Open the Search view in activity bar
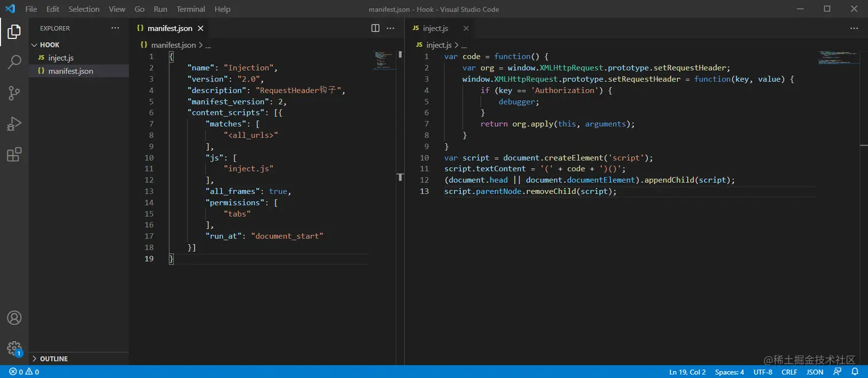This screenshot has width=868, height=378. [14, 62]
